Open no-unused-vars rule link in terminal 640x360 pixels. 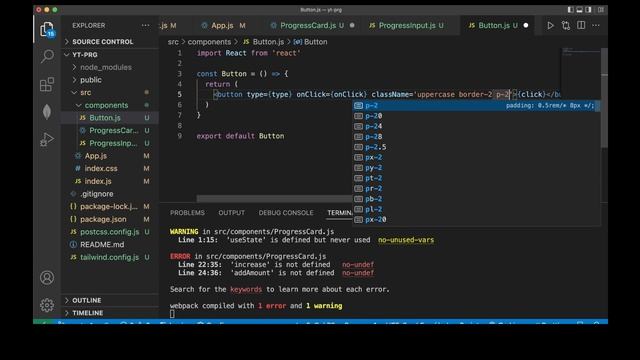[406, 240]
